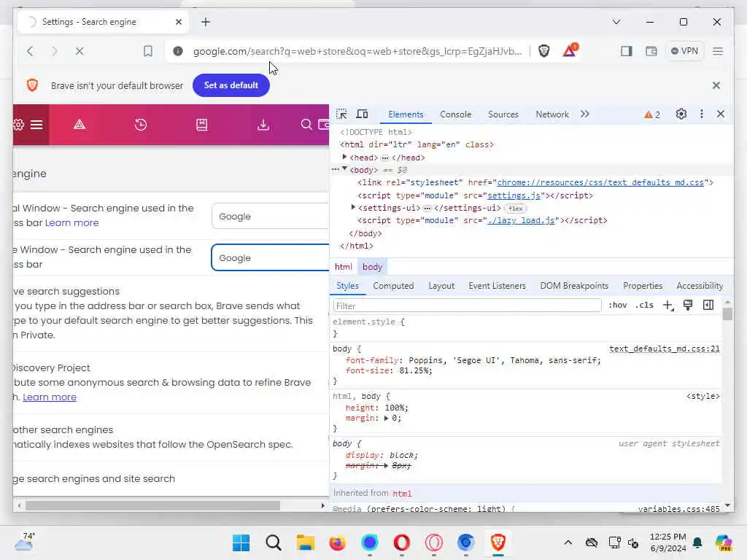Open Brave Rewards settings icon

[80, 125]
